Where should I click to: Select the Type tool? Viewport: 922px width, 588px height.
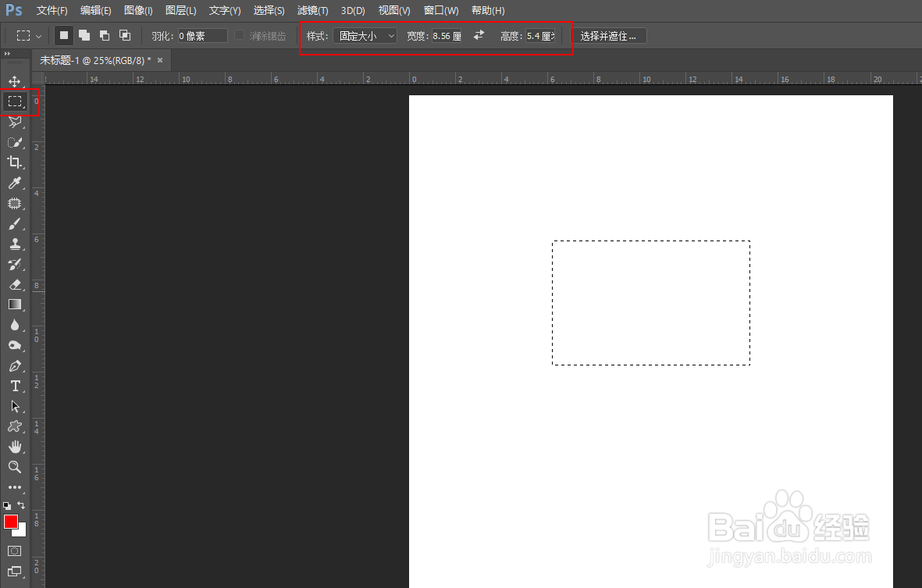[x=15, y=386]
